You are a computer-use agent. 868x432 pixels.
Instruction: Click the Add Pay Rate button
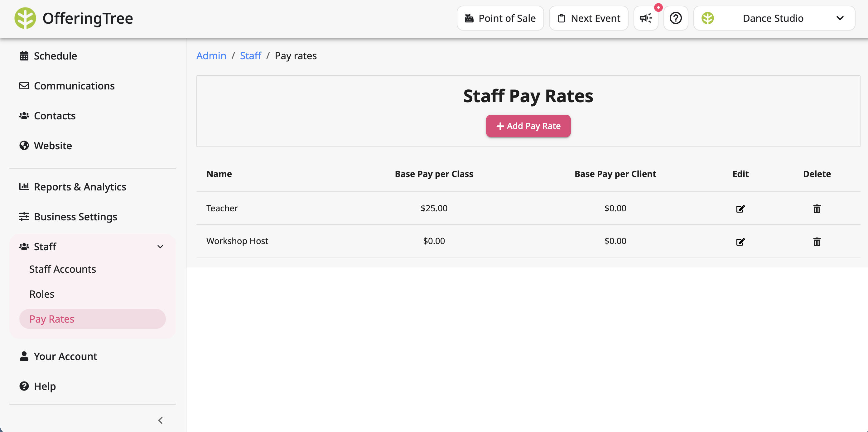(x=528, y=126)
